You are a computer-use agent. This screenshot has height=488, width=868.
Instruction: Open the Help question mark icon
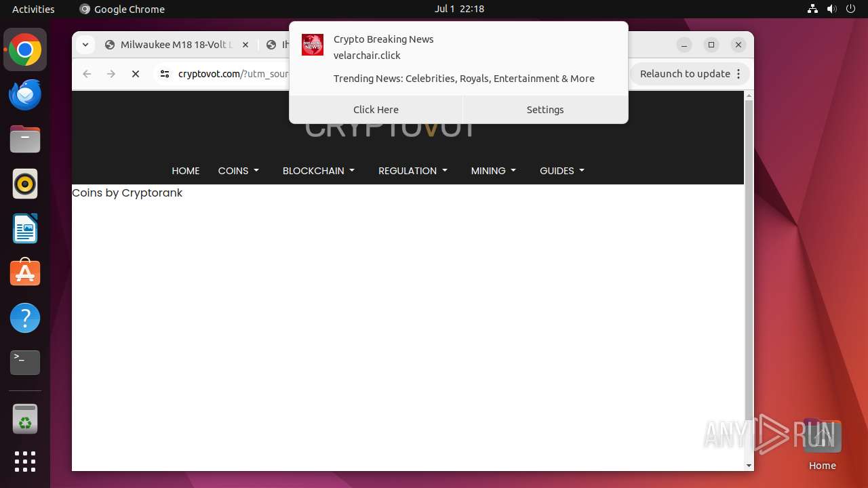(x=25, y=317)
